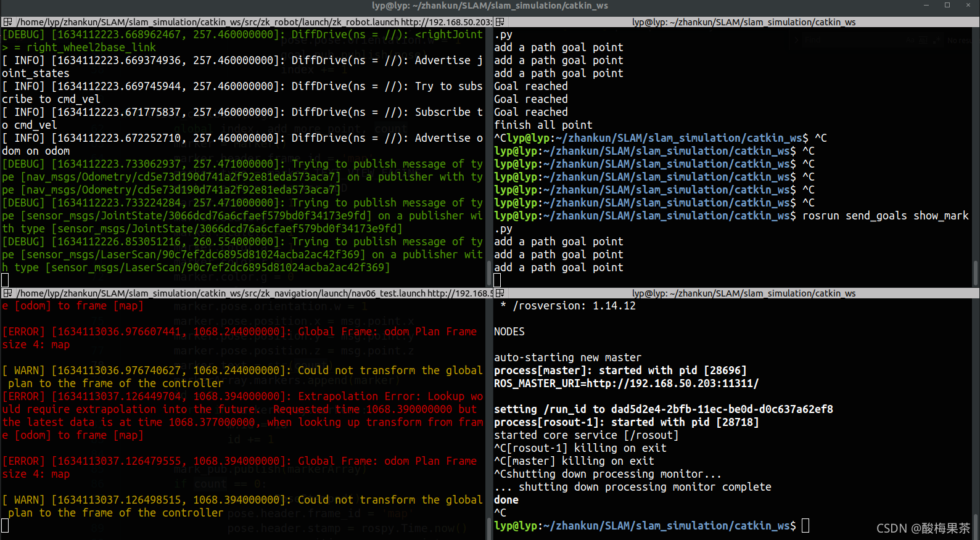Click the 'auto-starting new master' line
Image resolution: width=980 pixels, height=540 pixels.
coord(568,358)
